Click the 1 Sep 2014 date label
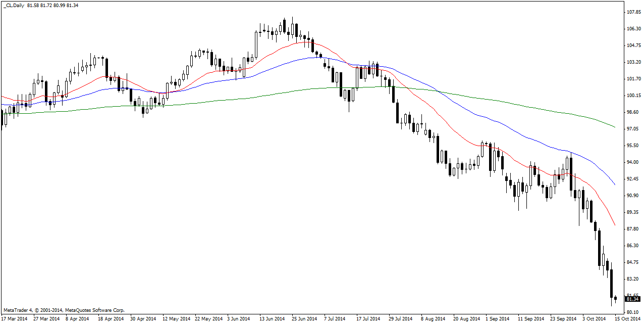Image resolution: width=644 pixels, height=323 pixels. click(x=497, y=319)
